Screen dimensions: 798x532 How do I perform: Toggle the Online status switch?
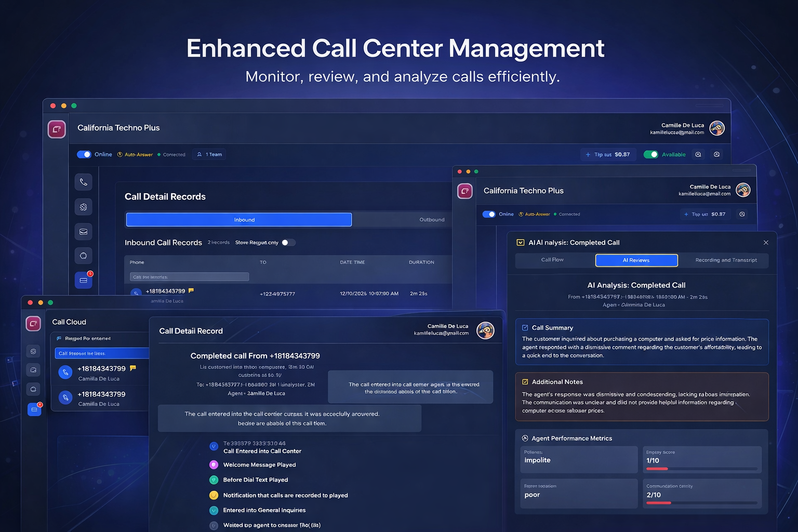pos(84,154)
